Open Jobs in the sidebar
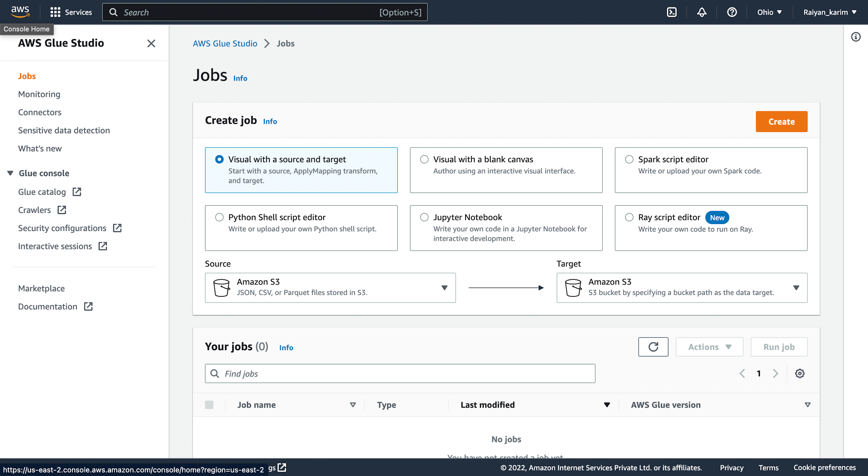Screen dimensions: 868x476 (27, 76)
